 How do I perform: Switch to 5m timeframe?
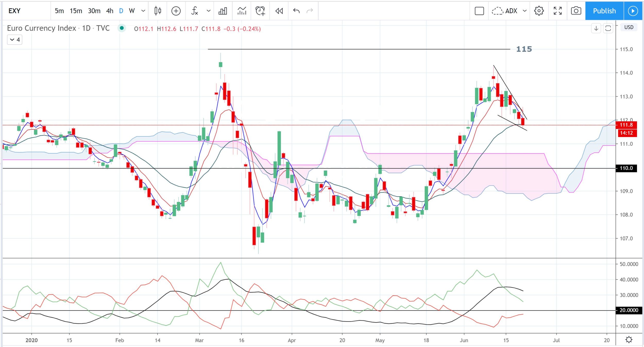59,11
